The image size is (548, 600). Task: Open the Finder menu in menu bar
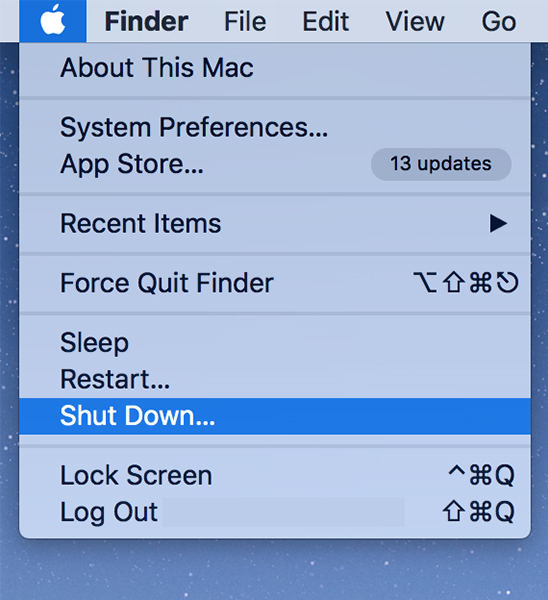[x=146, y=21]
